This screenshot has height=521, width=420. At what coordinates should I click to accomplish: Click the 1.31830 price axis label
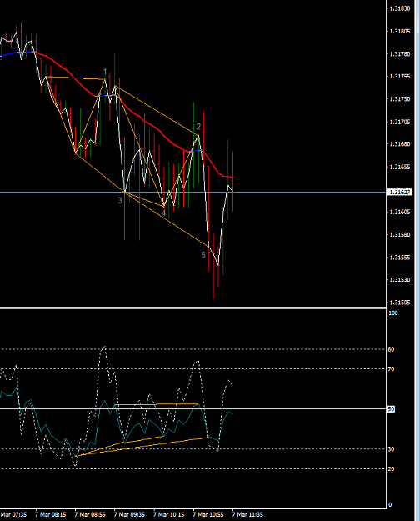pos(400,8)
